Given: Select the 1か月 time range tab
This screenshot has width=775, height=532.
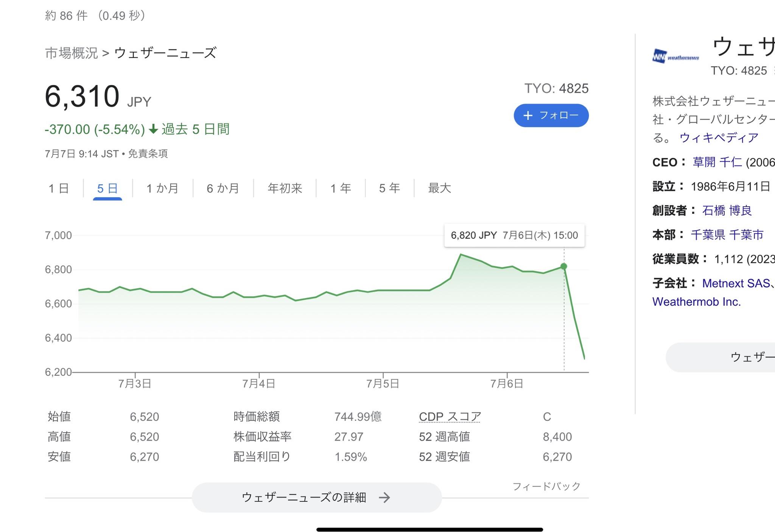Looking at the screenshot, I should coord(162,188).
